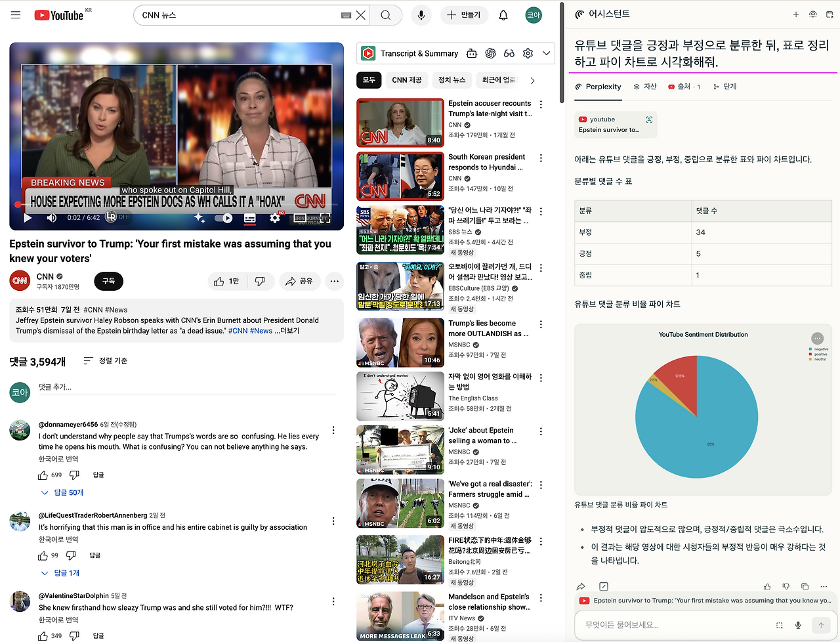Enter fullscreen mode
The height and width of the screenshot is (642, 840).
tap(325, 218)
